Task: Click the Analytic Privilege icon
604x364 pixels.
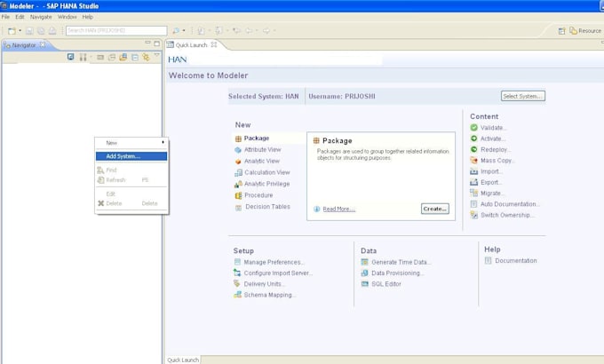Action: coord(238,184)
